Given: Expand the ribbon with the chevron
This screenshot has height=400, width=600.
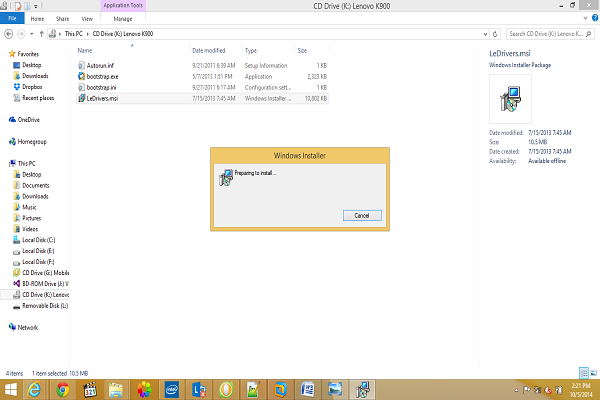Looking at the screenshot, I should 585,18.
